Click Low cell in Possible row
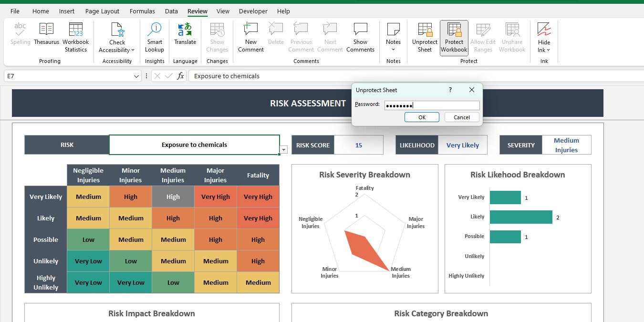644x322 pixels. coord(88,239)
